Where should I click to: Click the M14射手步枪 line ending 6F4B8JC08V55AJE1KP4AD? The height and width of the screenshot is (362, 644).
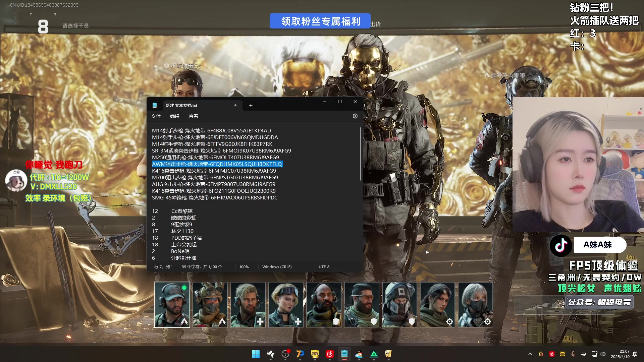(211, 130)
